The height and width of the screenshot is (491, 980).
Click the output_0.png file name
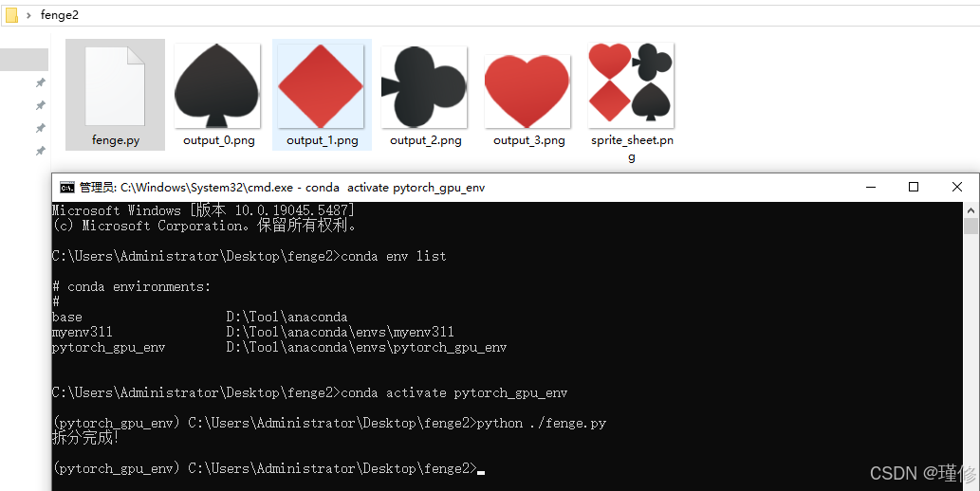[x=219, y=140]
